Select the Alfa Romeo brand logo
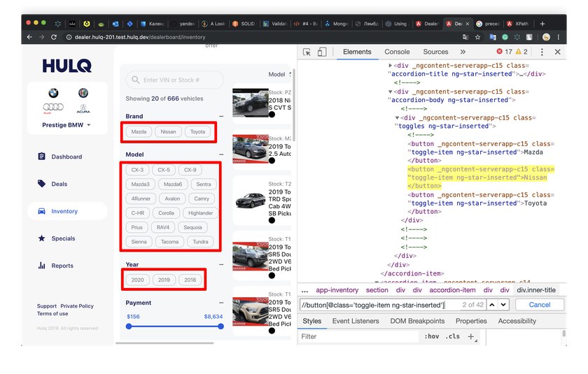The height and width of the screenshot is (374, 588). [83, 93]
